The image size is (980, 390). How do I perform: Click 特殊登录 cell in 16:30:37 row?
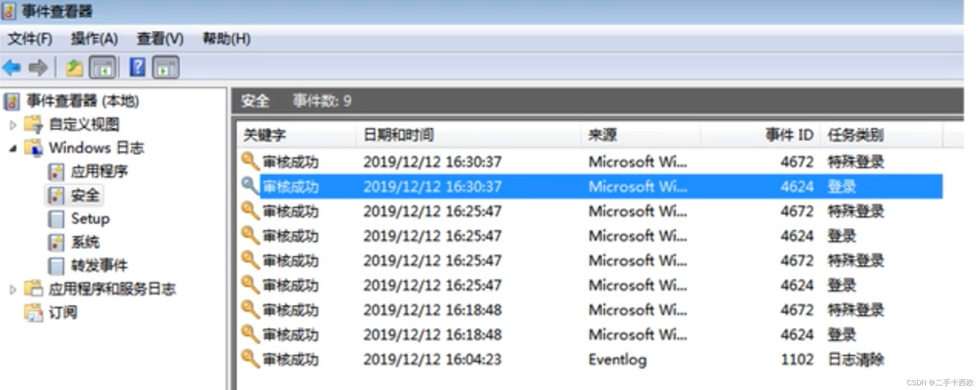coord(856,161)
